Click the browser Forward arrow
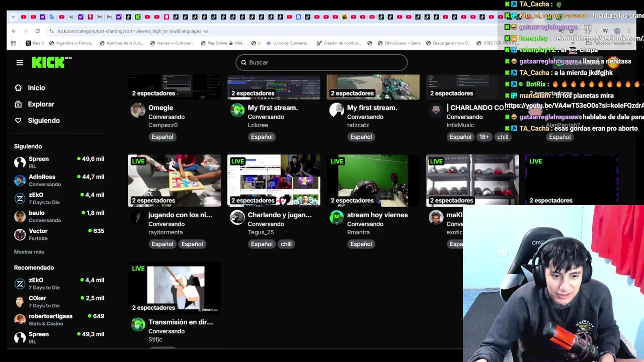The image size is (644, 362). point(25,31)
